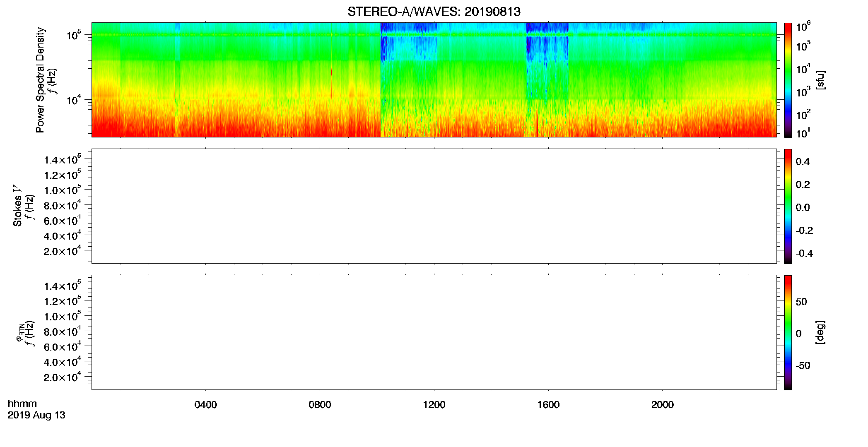Click the phi RTN degrees colorbar
This screenshot has height=447, width=868.
[788, 332]
